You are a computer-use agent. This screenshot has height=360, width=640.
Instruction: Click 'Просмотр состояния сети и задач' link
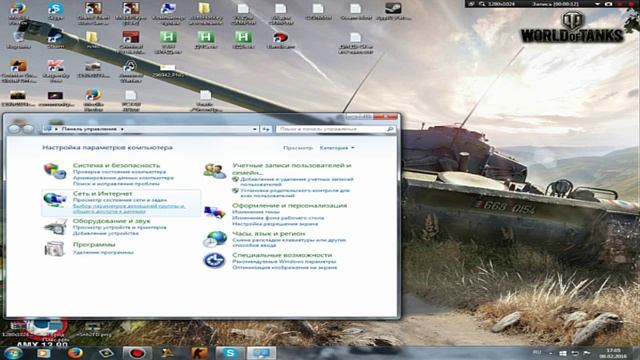click(120, 200)
